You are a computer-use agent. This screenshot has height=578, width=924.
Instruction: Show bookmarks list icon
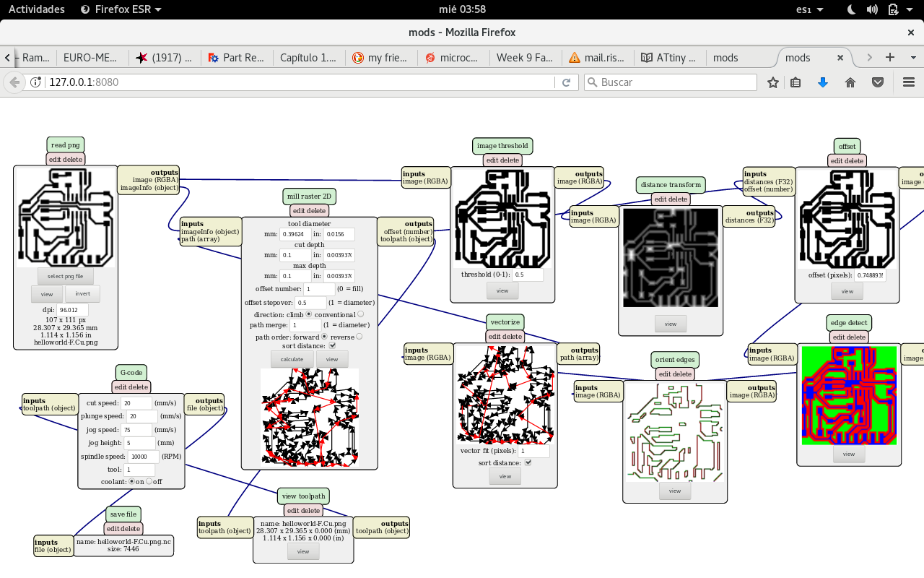click(796, 82)
